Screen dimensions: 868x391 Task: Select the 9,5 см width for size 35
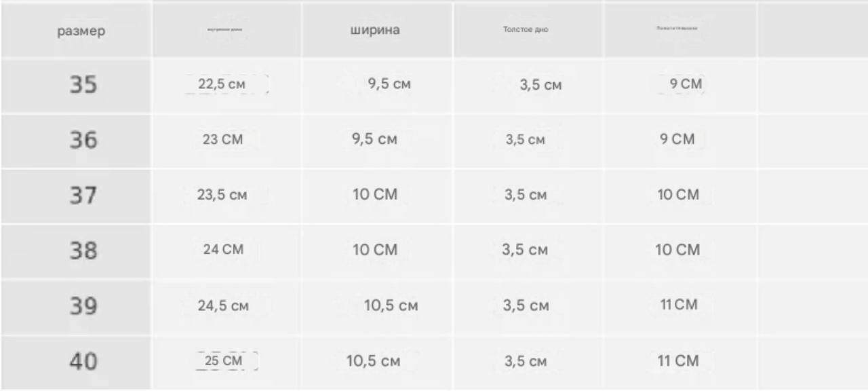click(389, 85)
